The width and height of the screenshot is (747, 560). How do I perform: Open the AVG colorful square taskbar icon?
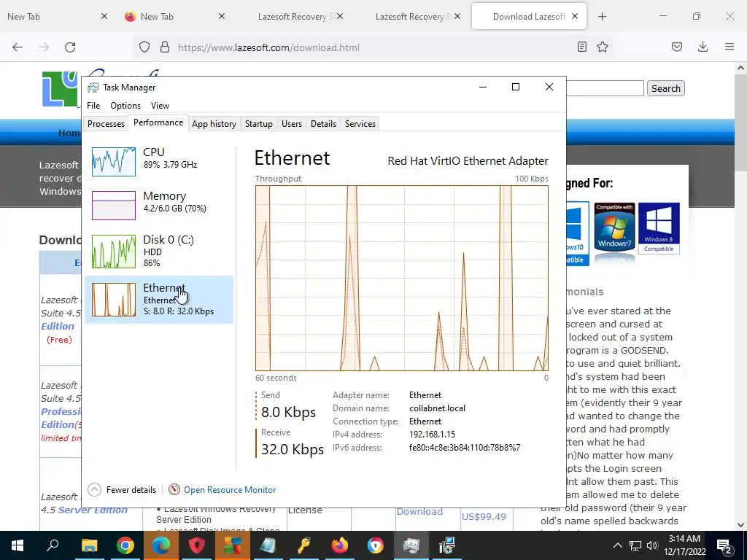(233, 545)
